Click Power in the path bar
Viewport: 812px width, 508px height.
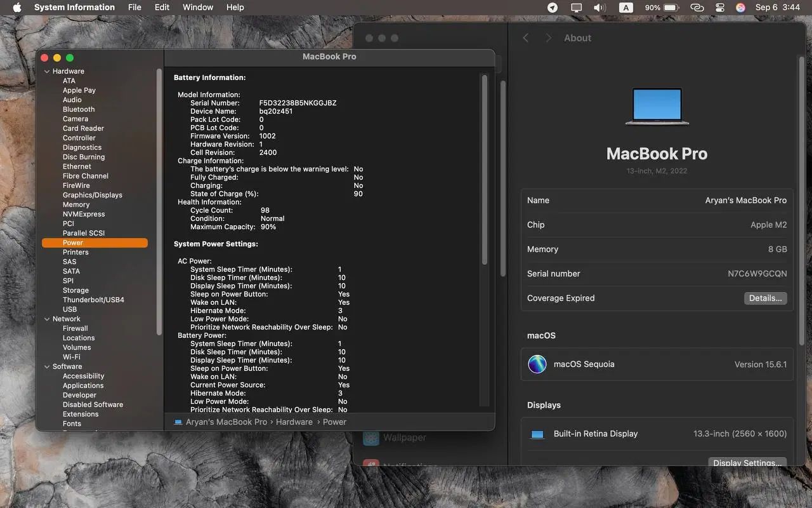(x=334, y=422)
